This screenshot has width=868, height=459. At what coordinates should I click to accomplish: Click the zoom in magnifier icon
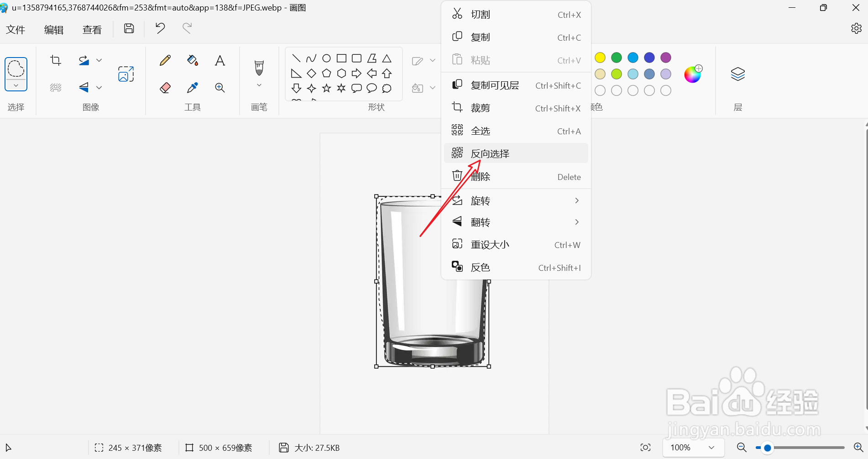coord(858,448)
